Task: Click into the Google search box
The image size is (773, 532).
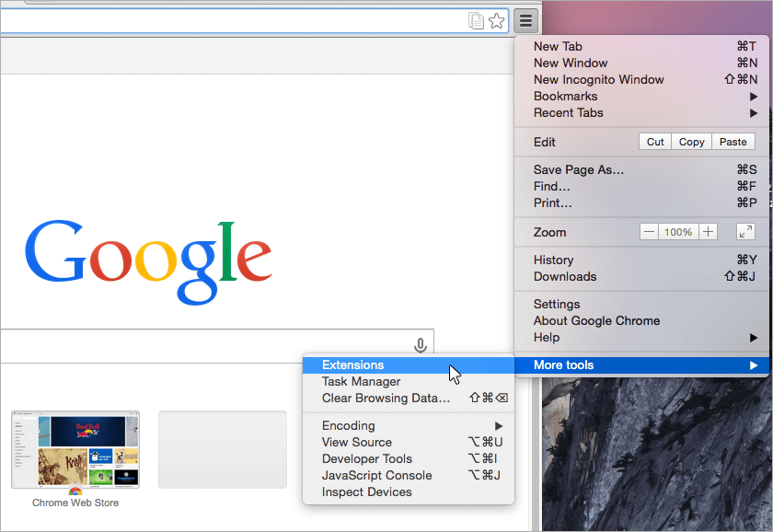Action: tap(217, 346)
